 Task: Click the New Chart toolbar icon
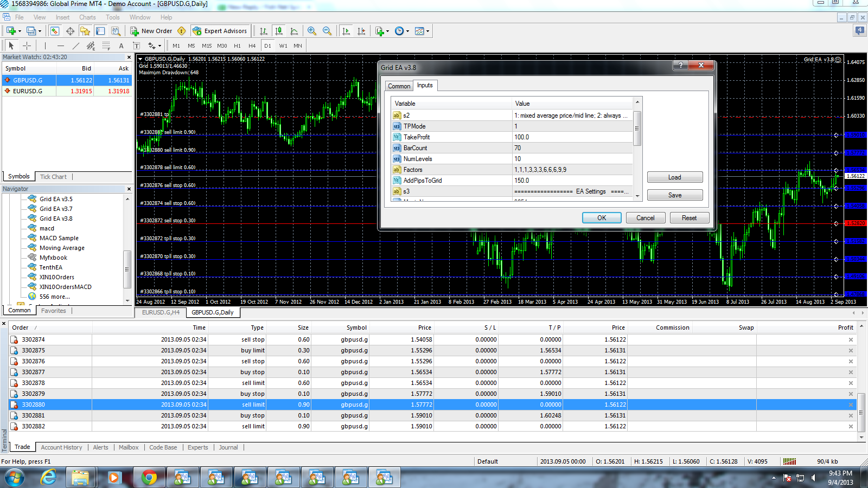pos(11,31)
